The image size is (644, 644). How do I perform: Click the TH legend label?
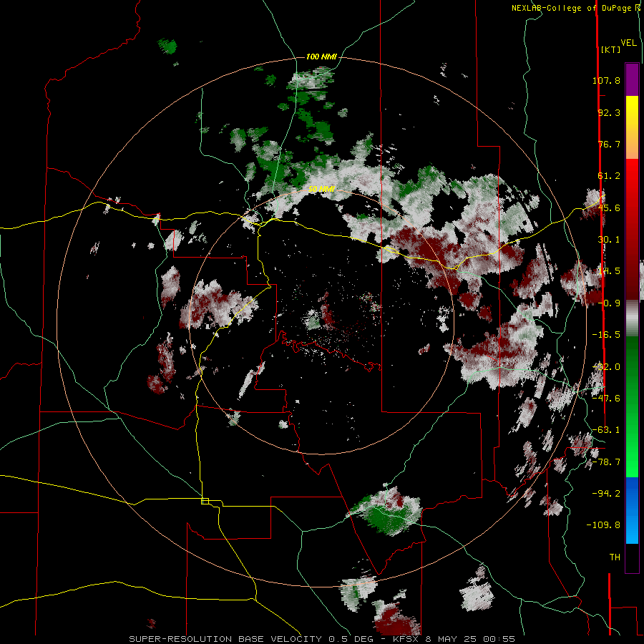(x=615, y=557)
